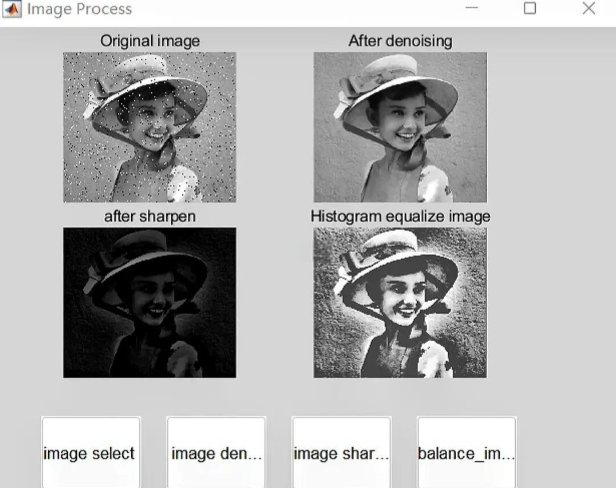Click the 'Image Process' window title
The image size is (616, 488).
(79, 9)
